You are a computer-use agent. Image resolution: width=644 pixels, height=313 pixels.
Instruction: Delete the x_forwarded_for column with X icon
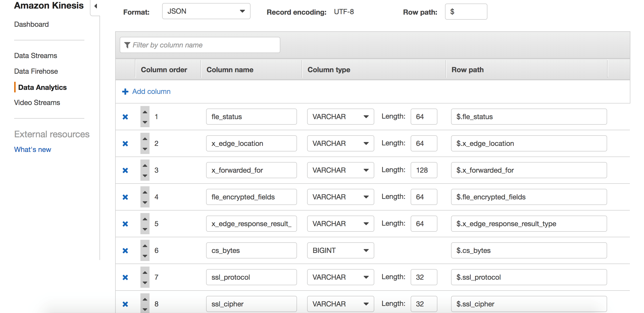click(125, 170)
